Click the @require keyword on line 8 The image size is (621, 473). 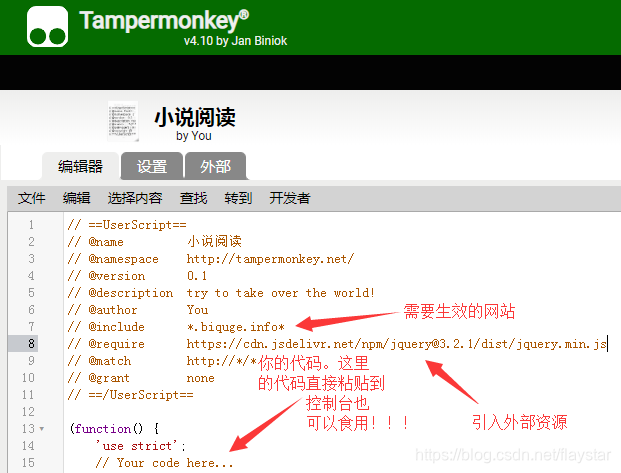[116, 344]
